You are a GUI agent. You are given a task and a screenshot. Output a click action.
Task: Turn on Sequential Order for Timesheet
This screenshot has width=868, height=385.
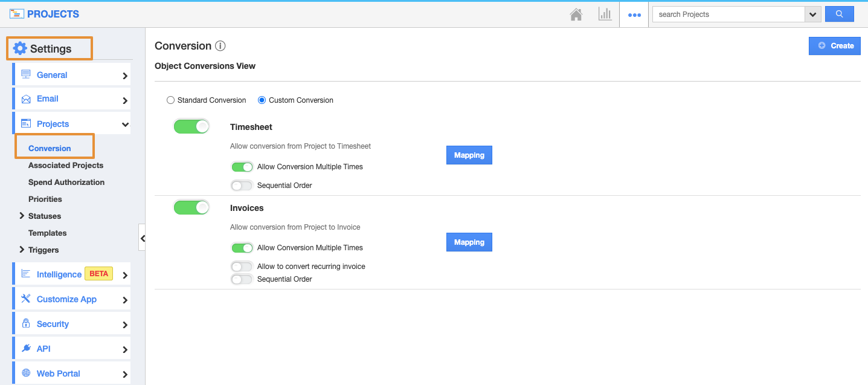coord(242,186)
